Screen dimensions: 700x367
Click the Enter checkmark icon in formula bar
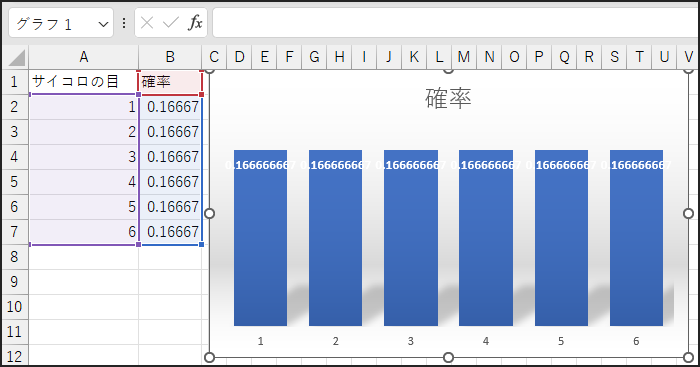[x=171, y=22]
